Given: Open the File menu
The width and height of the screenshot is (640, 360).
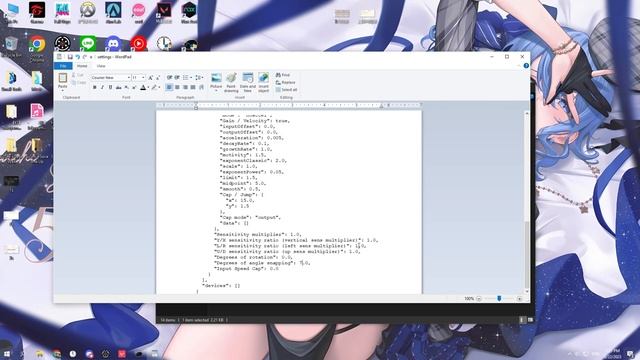Looking at the screenshot, I should [63, 66].
